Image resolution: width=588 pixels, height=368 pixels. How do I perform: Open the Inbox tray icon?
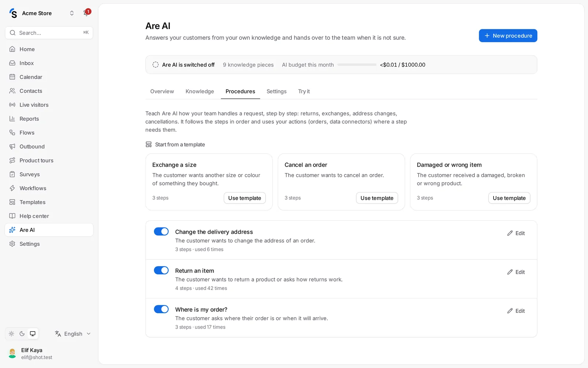[12, 63]
